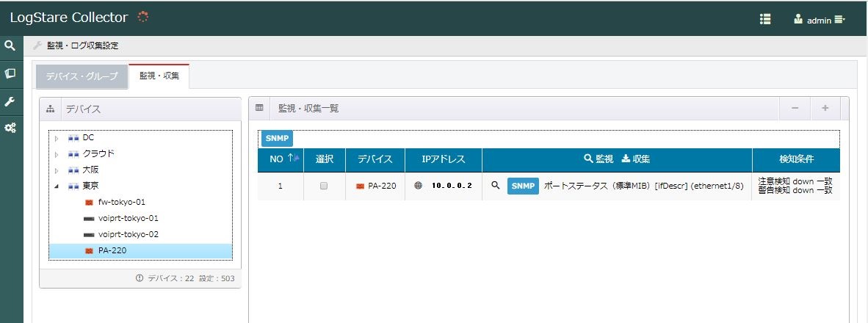
Task: Check the selection box for row 1
Action: coord(324,186)
